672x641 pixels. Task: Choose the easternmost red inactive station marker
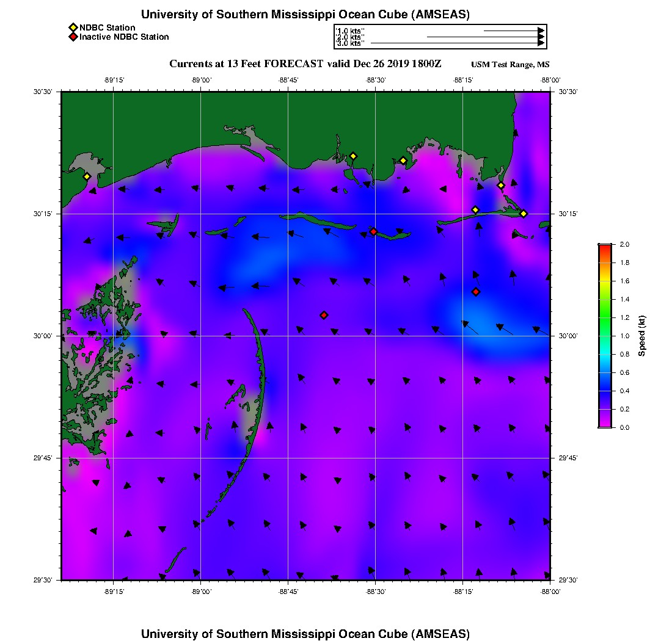pyautogui.click(x=476, y=292)
